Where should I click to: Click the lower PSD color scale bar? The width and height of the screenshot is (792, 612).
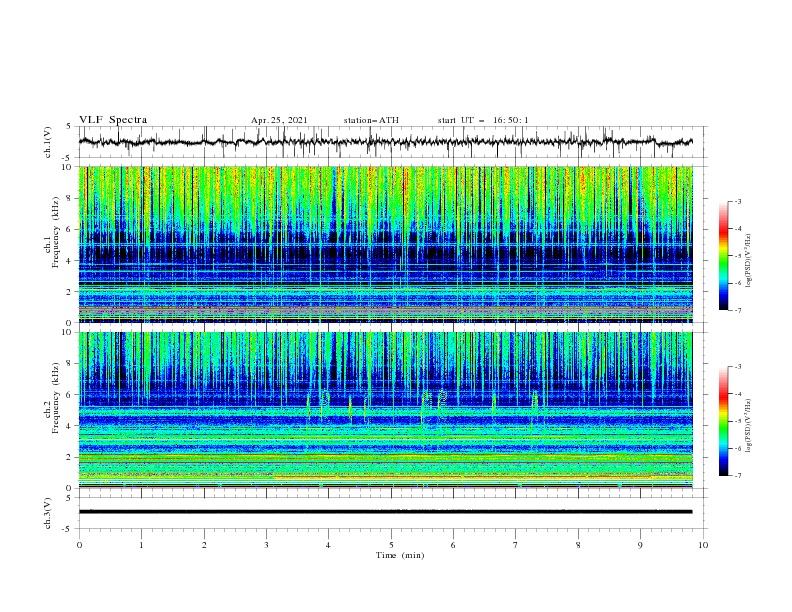click(723, 421)
